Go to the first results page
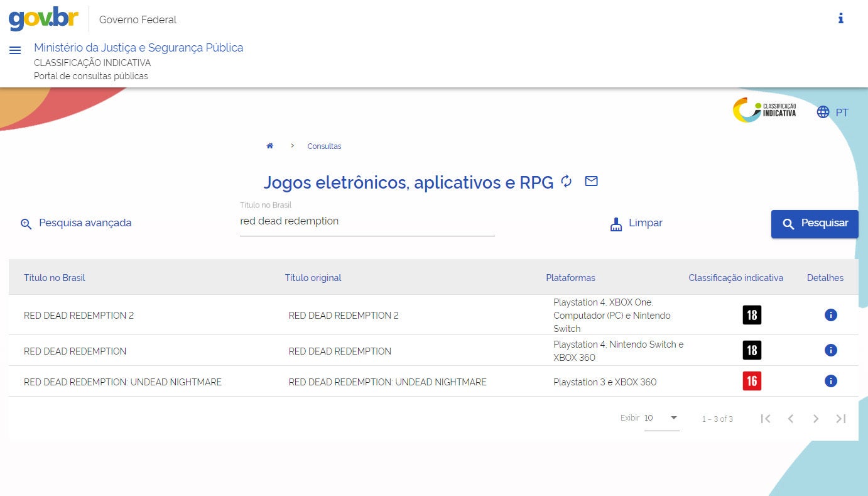The height and width of the screenshot is (496, 868). pyautogui.click(x=765, y=419)
